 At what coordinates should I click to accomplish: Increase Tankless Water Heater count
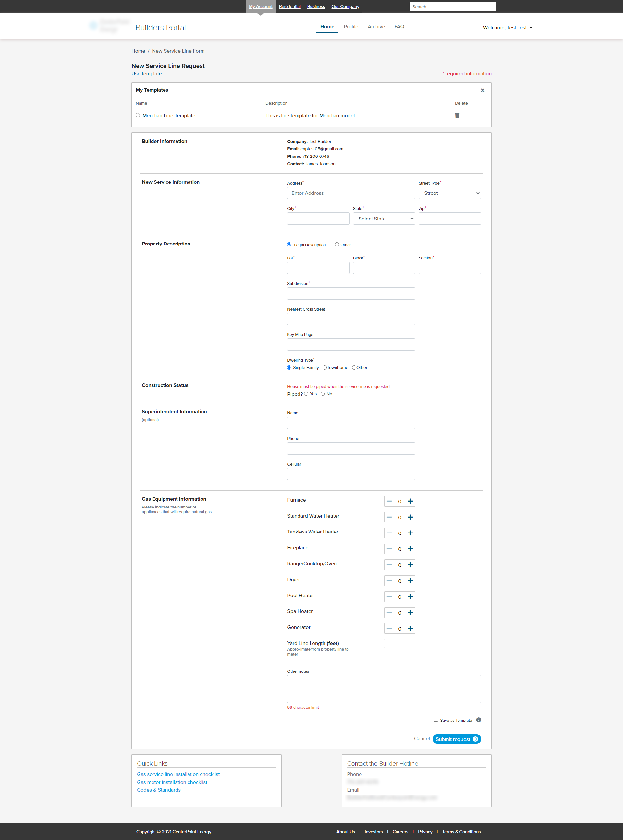click(x=410, y=533)
